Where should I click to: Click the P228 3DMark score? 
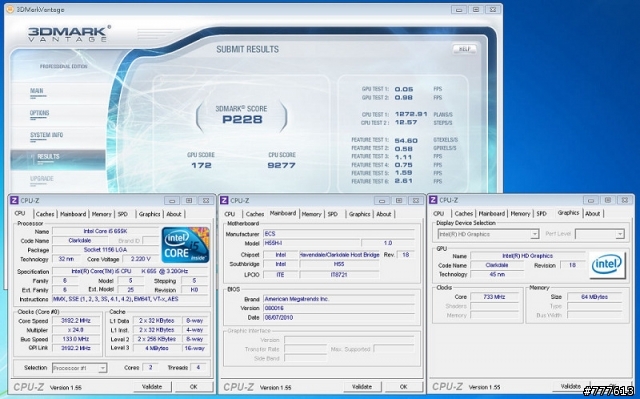(242, 120)
